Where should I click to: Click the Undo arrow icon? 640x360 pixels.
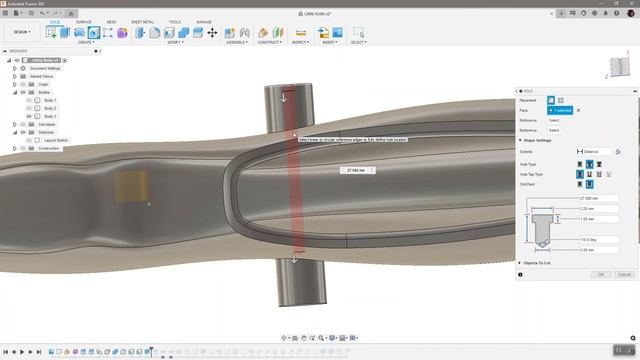[42, 13]
